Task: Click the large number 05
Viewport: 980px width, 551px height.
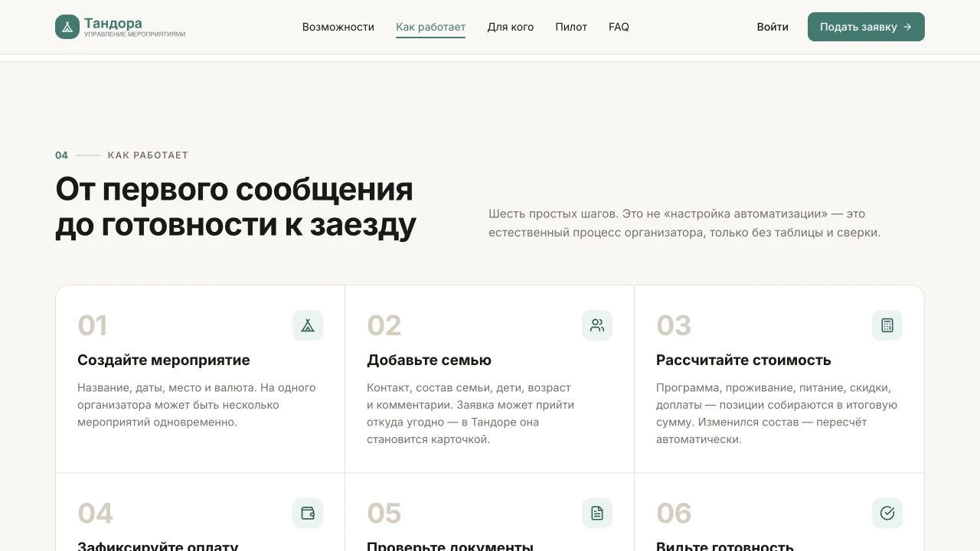Action: point(384,514)
